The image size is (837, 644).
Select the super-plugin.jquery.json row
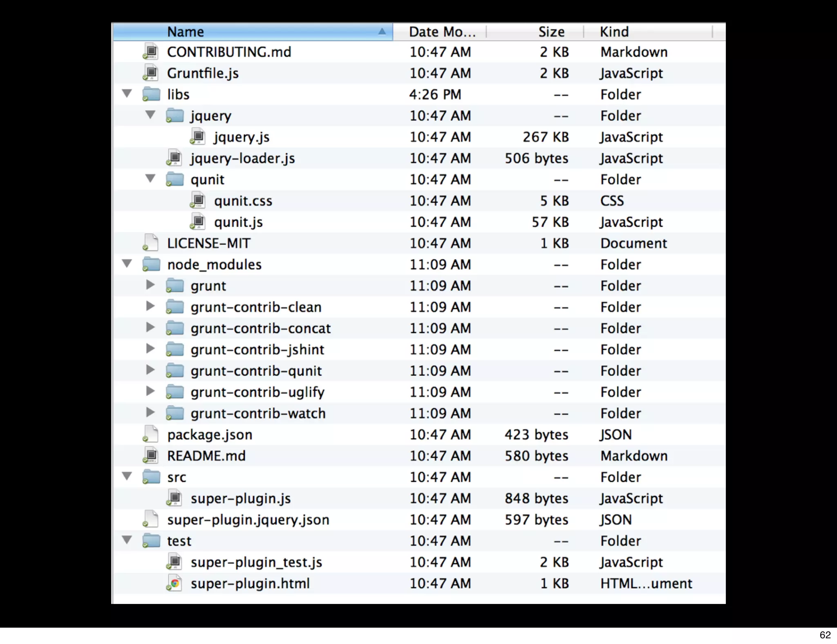point(248,520)
